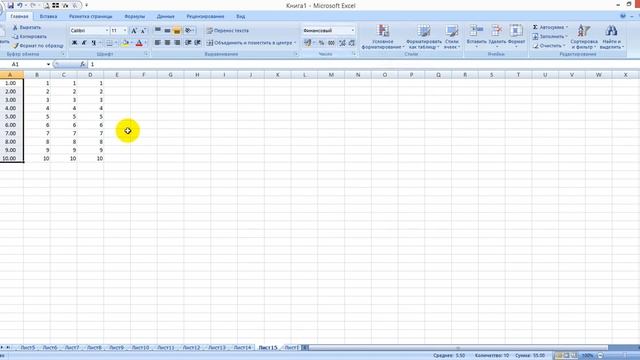The image size is (640, 360).
Task: Open Условное форматирование menu
Action: [383, 37]
